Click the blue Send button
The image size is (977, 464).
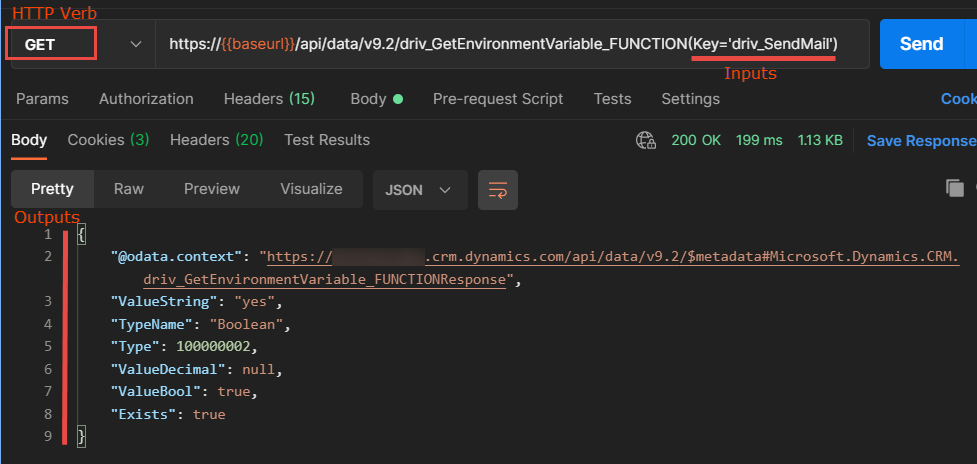(x=921, y=44)
